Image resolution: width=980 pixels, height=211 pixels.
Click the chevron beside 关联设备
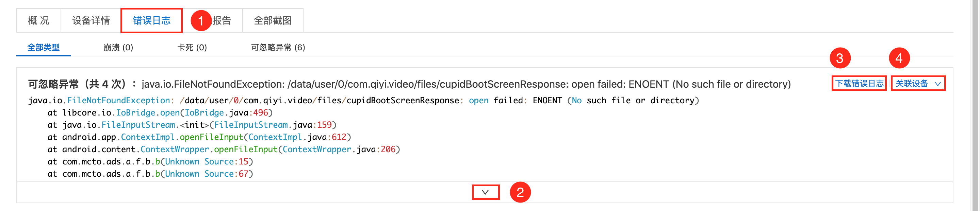938,84
